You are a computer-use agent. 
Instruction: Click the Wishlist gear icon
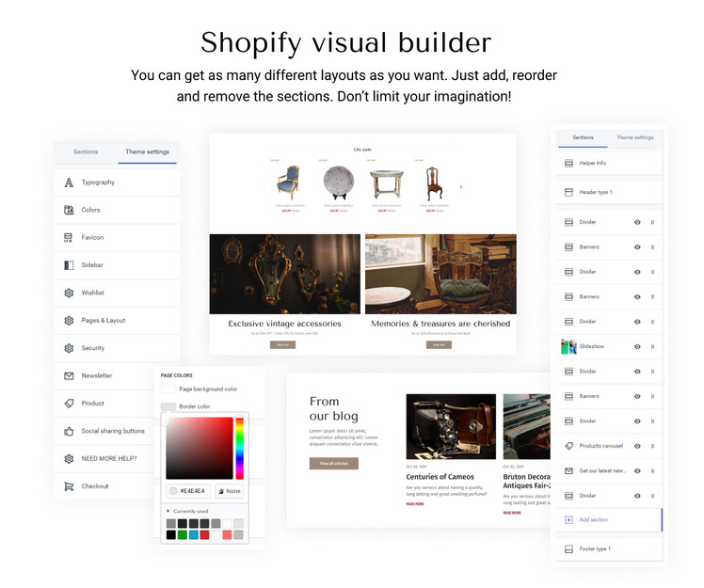pos(69,293)
